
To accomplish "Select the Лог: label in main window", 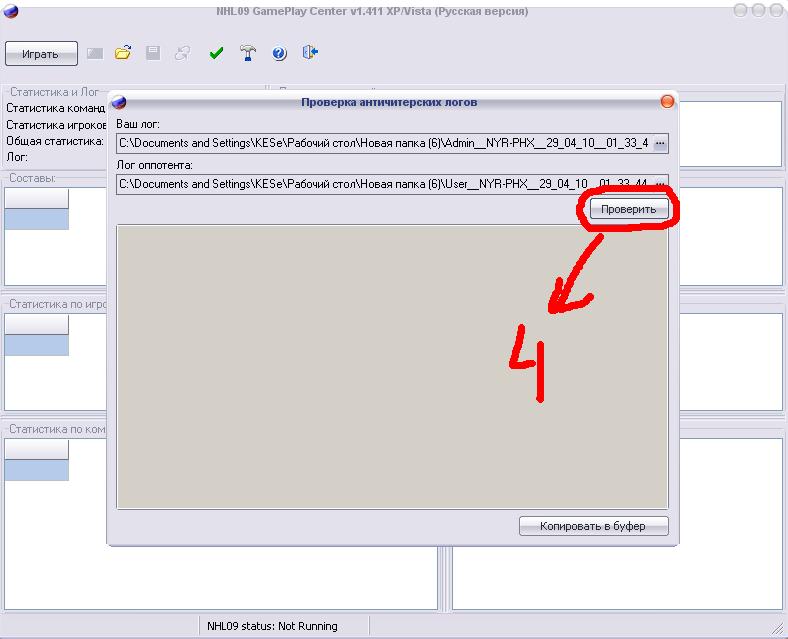I will 17,157.
